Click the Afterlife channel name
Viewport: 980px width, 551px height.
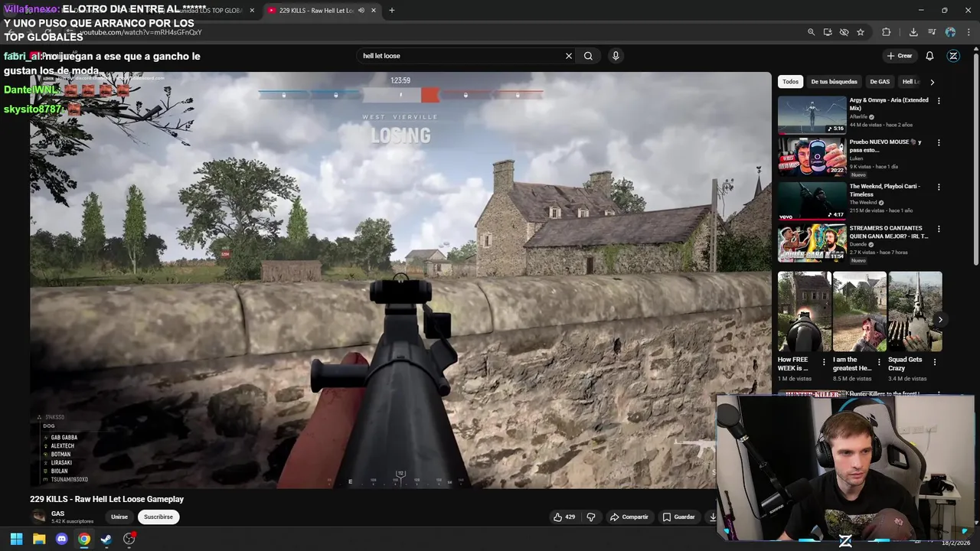[858, 116]
